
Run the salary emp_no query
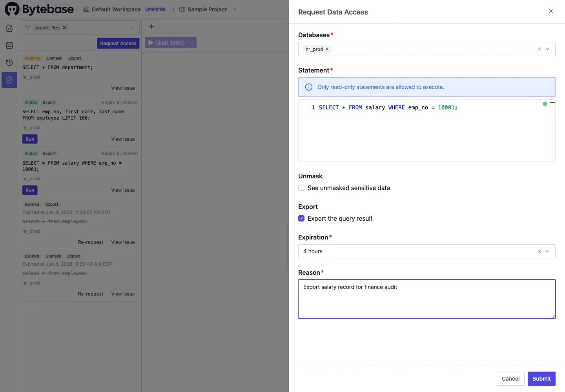coord(30,191)
